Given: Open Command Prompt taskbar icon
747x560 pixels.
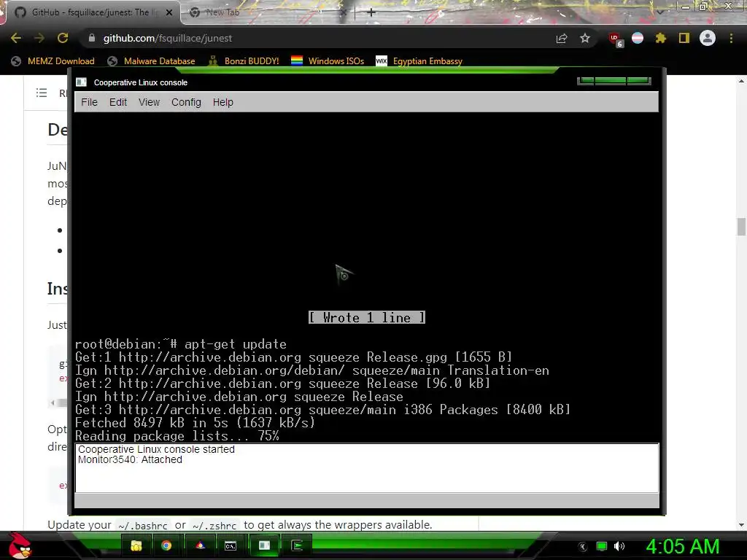Looking at the screenshot, I should (231, 545).
